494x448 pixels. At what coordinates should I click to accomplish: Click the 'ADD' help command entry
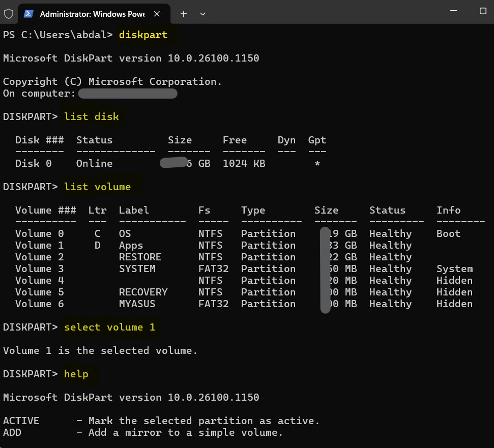[12, 432]
